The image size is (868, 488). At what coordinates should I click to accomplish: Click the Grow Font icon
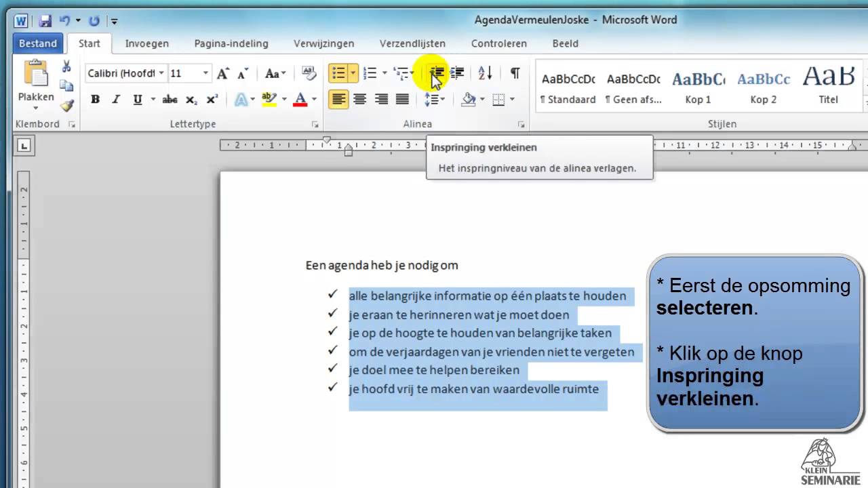pyautogui.click(x=222, y=73)
